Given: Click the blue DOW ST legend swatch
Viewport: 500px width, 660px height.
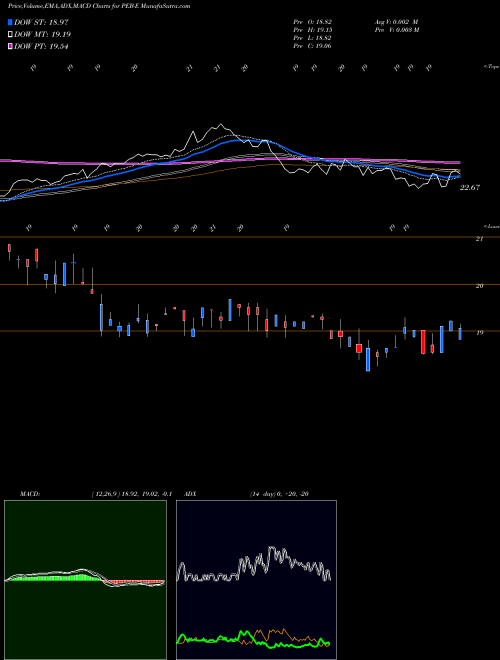Looking at the screenshot, I should coord(11,22).
